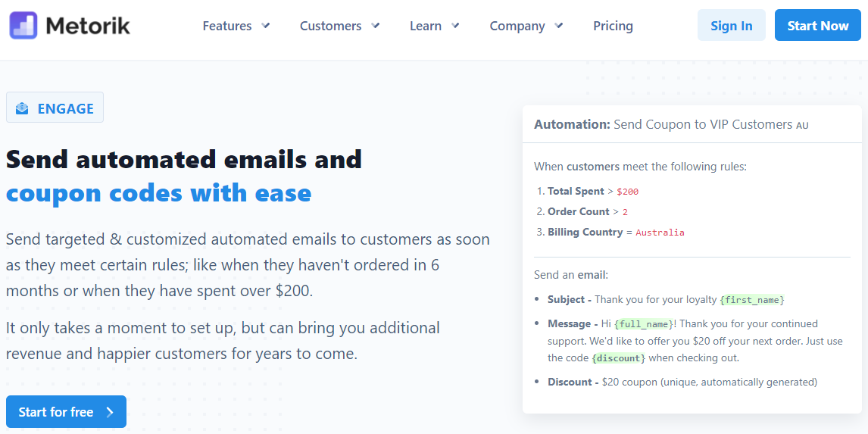Open the Customers menu
This screenshot has height=434, width=868.
(340, 26)
